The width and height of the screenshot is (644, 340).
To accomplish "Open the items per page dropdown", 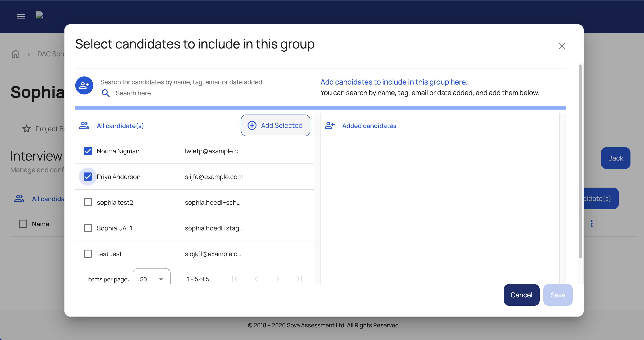I will tap(151, 279).
